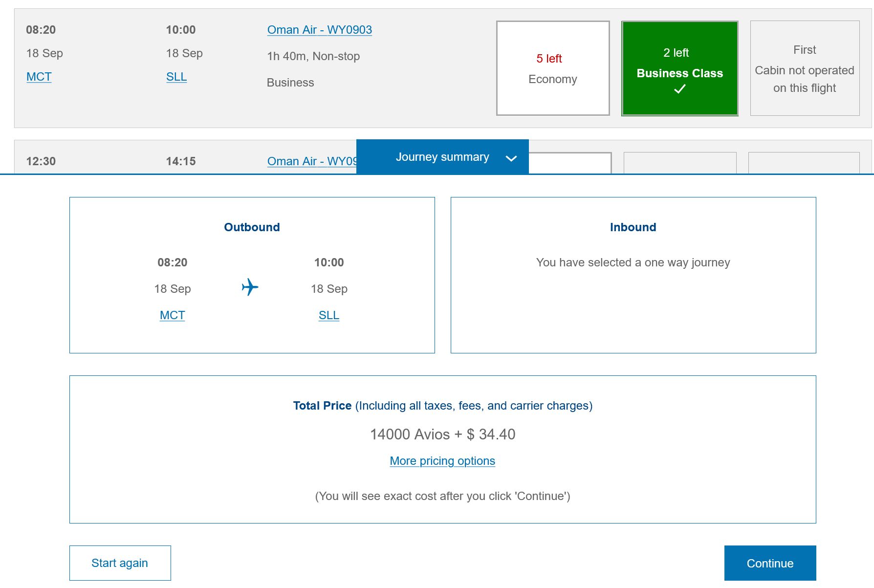Click the chevron arrow beside Journey summary

point(511,158)
